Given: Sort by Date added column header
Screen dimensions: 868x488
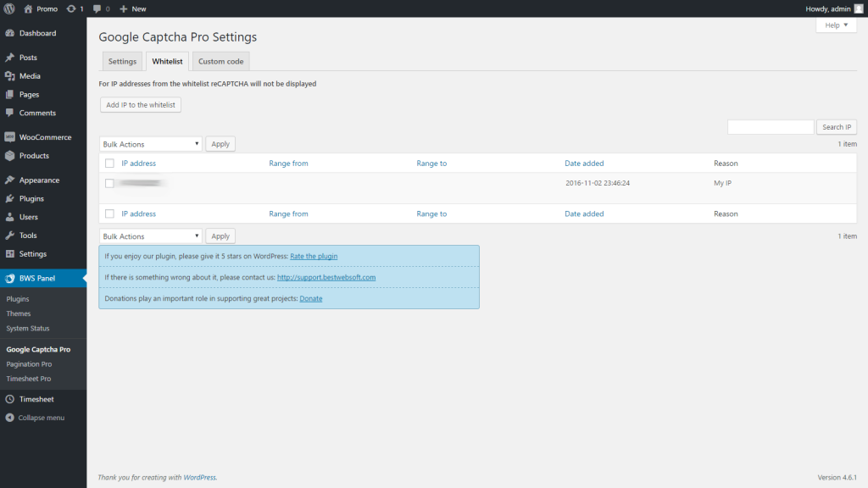Looking at the screenshot, I should [x=584, y=164].
